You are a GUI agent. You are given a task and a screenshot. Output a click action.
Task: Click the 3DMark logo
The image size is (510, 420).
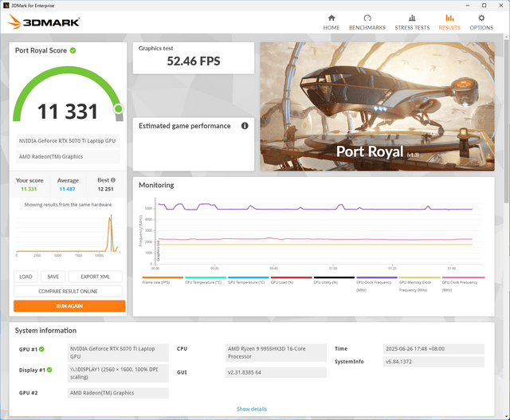(43, 22)
